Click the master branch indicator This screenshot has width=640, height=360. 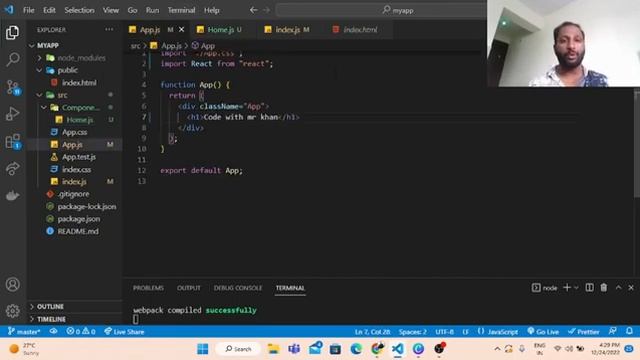(24, 331)
